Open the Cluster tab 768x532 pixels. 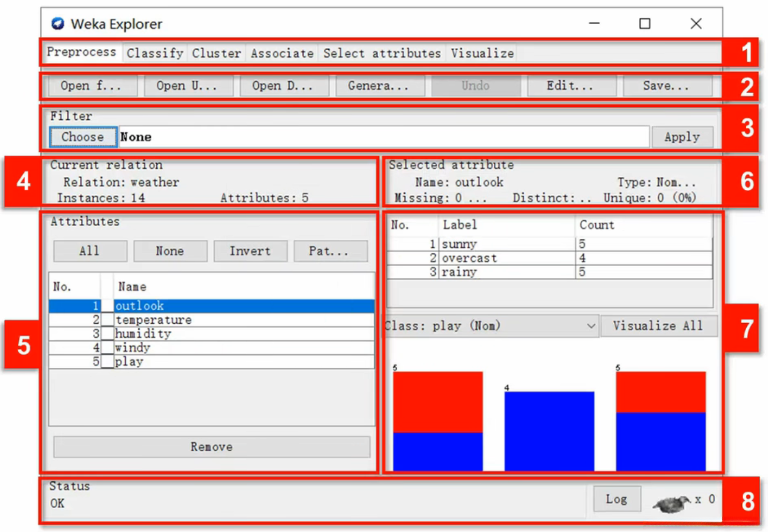click(x=216, y=53)
